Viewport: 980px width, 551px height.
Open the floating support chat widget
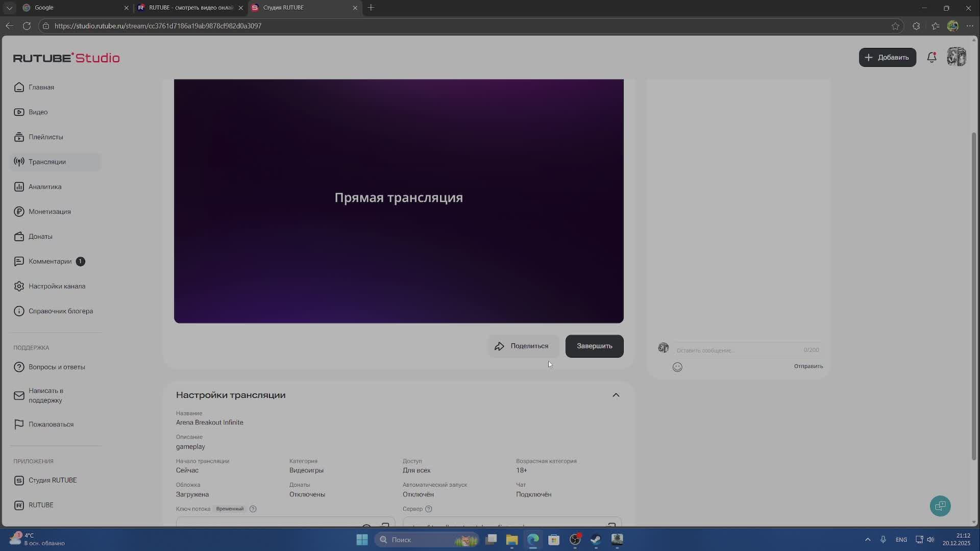coord(940,506)
